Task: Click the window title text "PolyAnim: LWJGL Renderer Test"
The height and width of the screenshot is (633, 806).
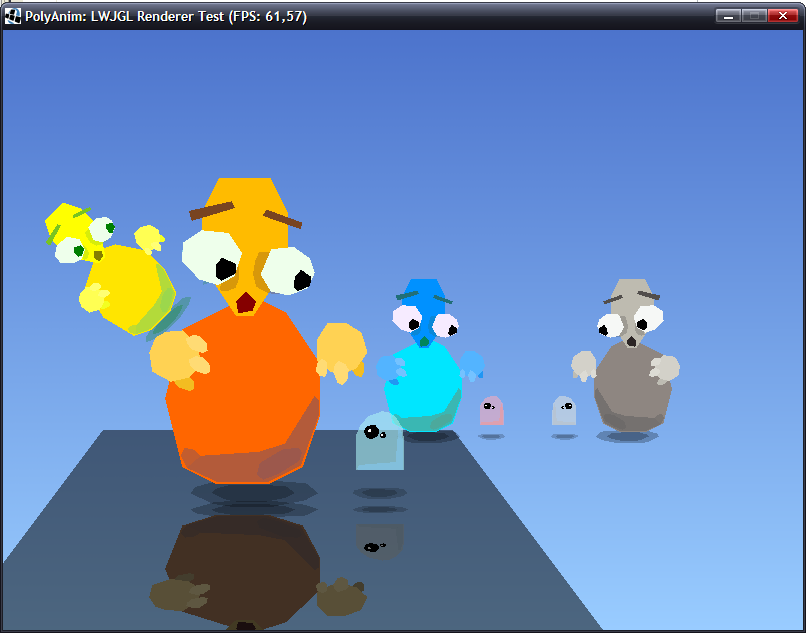Action: click(x=125, y=16)
